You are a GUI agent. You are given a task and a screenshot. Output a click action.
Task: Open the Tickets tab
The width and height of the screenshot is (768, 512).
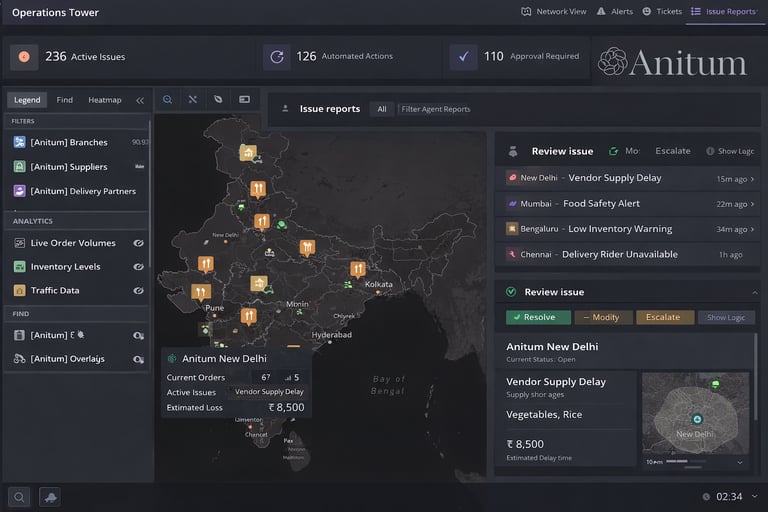[x=662, y=11]
